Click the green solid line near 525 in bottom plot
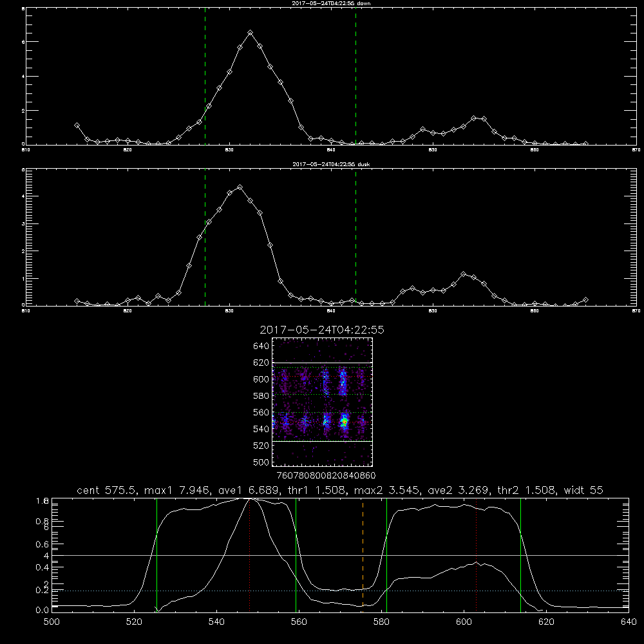This screenshot has width=644, height=644. 156,554
